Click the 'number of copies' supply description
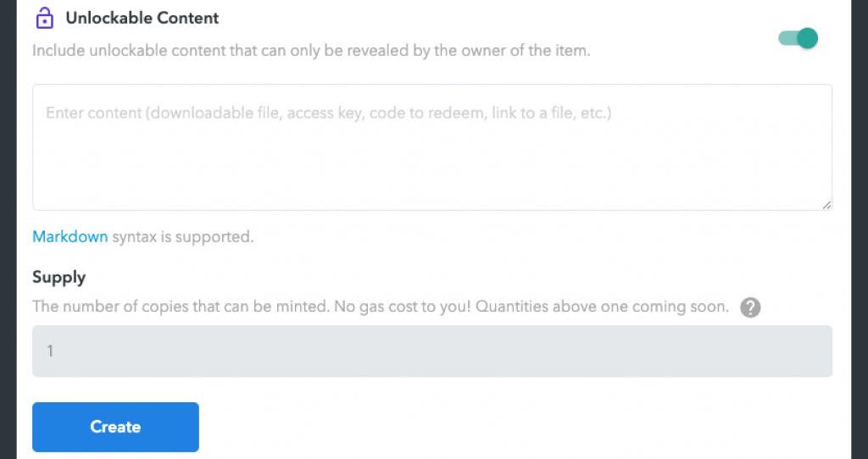Image resolution: width=868 pixels, height=459 pixels. tap(180, 307)
